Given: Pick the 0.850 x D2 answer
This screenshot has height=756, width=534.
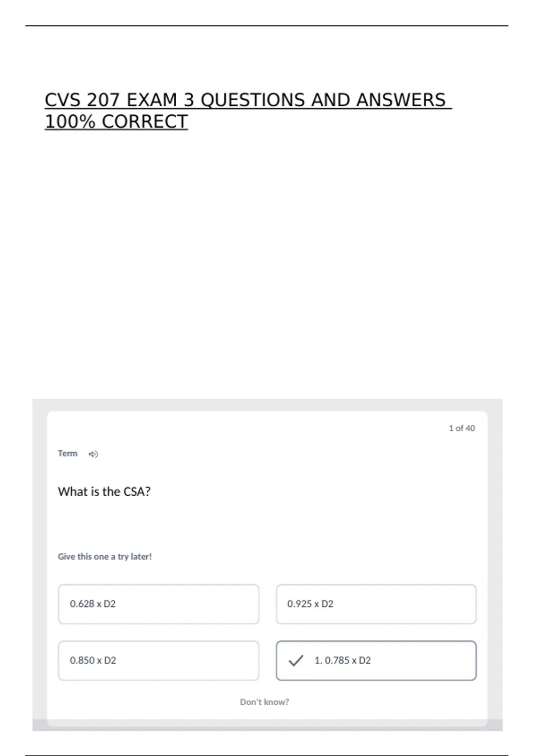Looking at the screenshot, I should [x=158, y=660].
